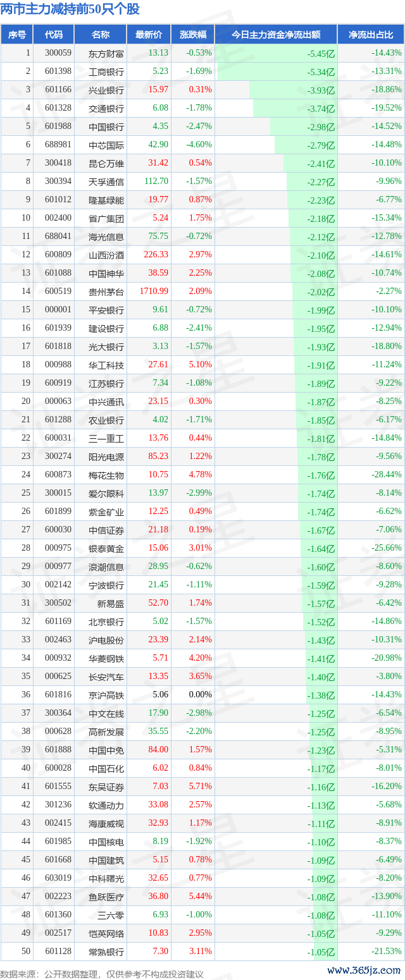Select stock name 光大银行
Screen dimensions: 405x980
coord(106,347)
